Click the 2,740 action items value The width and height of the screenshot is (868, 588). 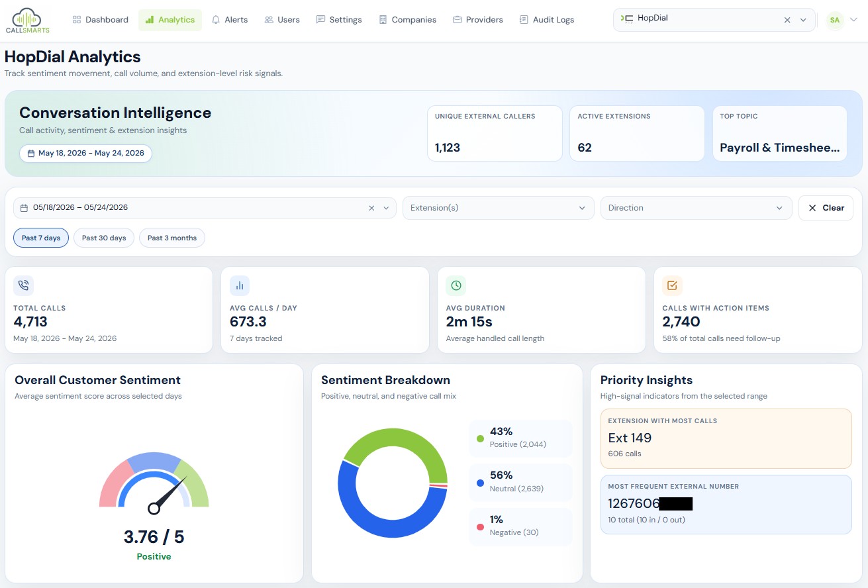coord(681,322)
